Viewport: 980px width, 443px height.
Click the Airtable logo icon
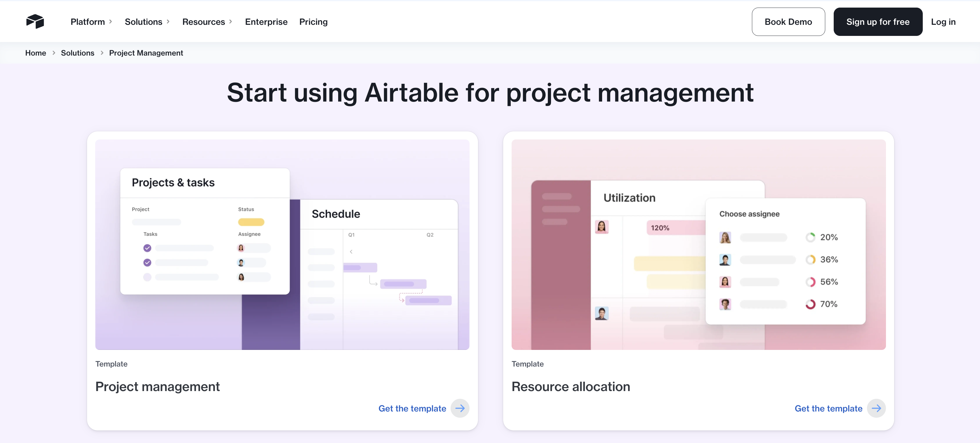pos(35,22)
